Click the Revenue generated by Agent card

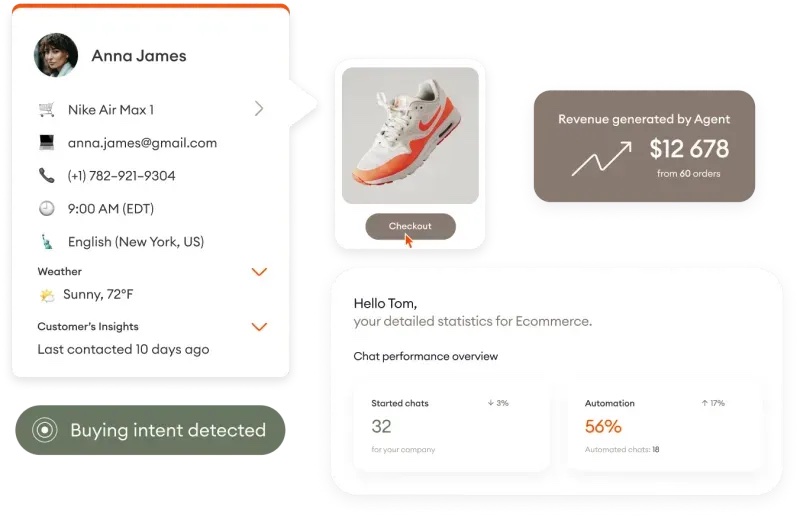(644, 146)
